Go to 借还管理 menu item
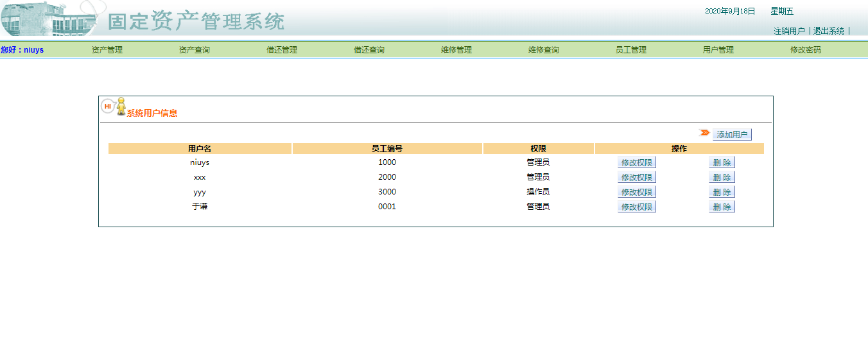The image size is (868, 362). coord(281,50)
